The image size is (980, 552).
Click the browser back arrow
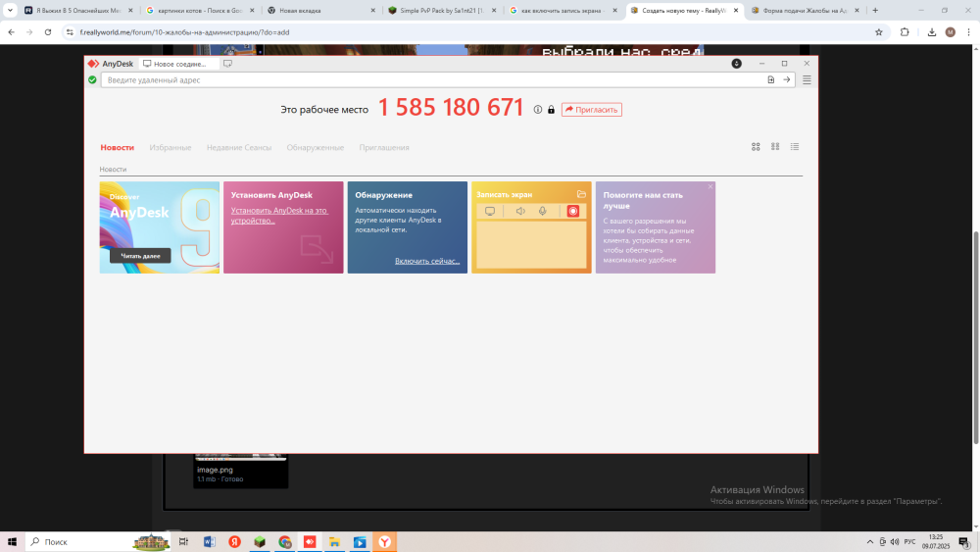[11, 32]
